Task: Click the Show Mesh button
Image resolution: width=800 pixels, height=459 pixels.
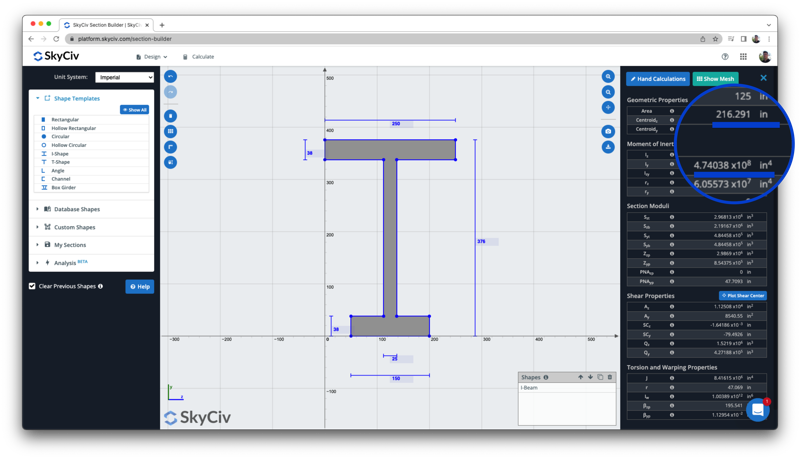Action: (715, 79)
